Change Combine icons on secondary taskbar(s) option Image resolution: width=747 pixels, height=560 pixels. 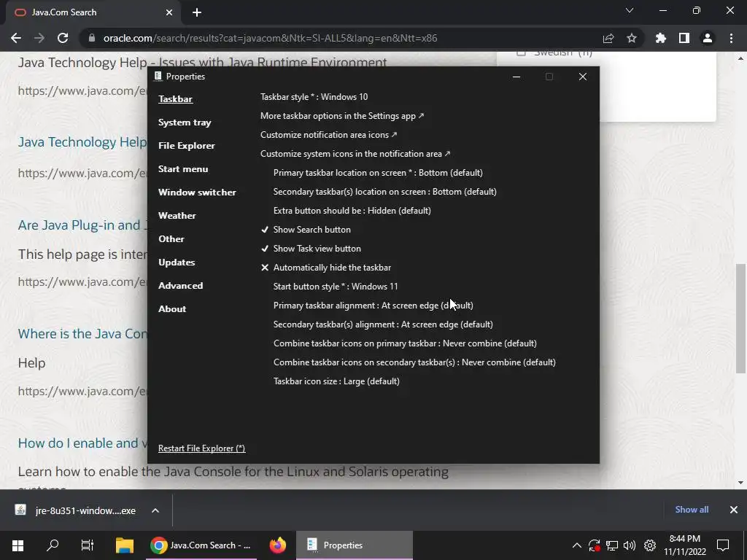(414, 362)
